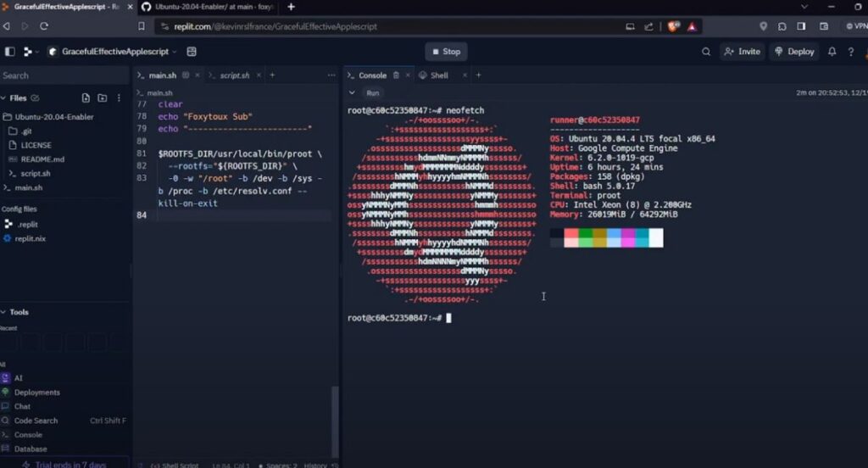Open the Ubuntu-20.04-Enabler folder
This screenshot has height=468, width=868.
[53, 117]
